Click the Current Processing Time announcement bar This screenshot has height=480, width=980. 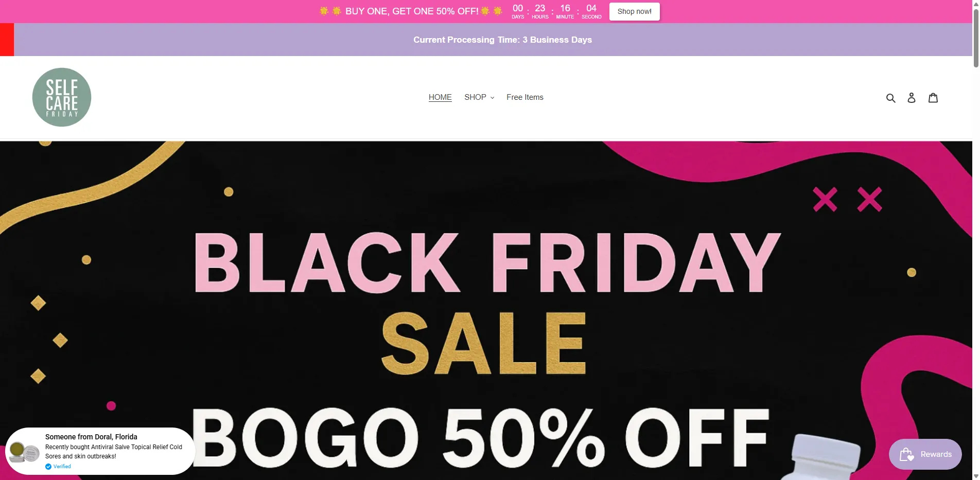tap(502, 40)
